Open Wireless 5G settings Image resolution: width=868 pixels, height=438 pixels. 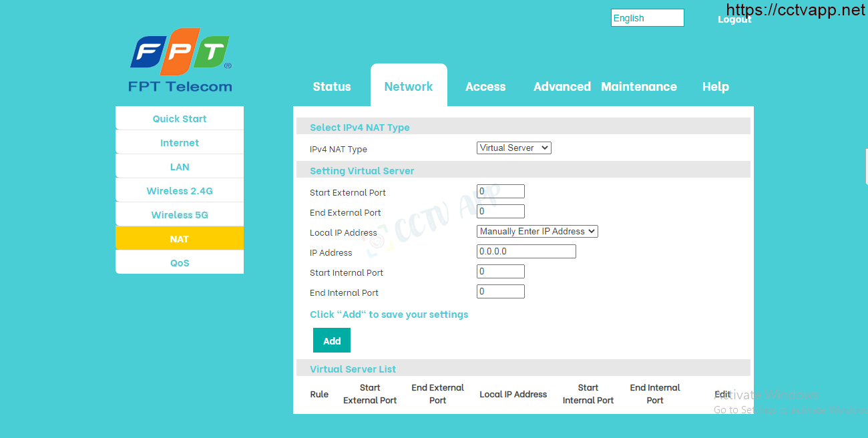pos(180,215)
